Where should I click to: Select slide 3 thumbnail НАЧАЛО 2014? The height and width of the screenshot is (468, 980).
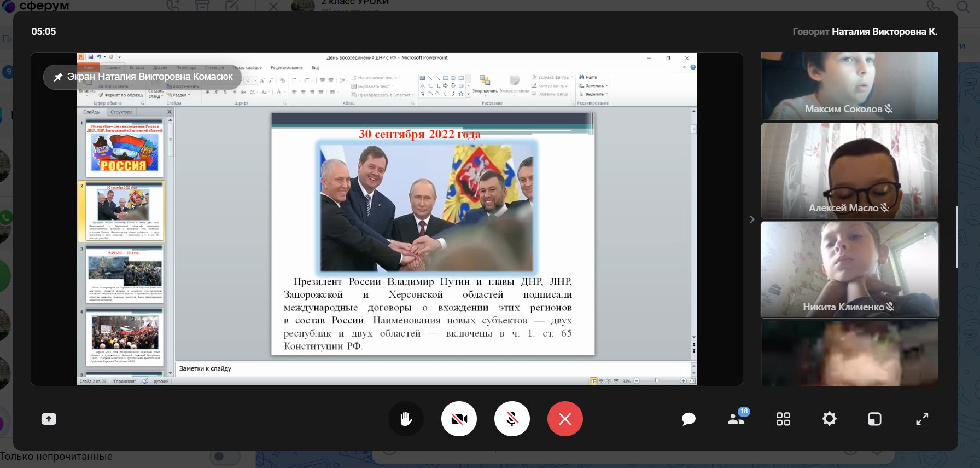[125, 274]
